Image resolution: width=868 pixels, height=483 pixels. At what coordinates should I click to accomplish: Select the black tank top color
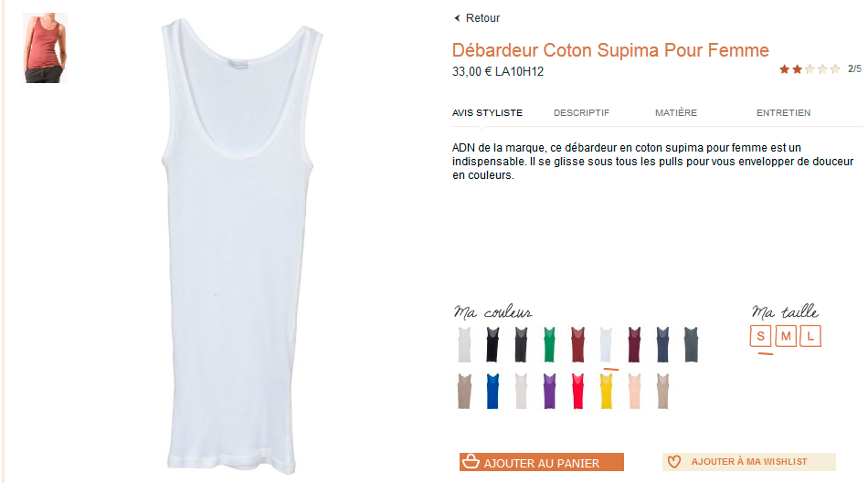[x=492, y=345]
